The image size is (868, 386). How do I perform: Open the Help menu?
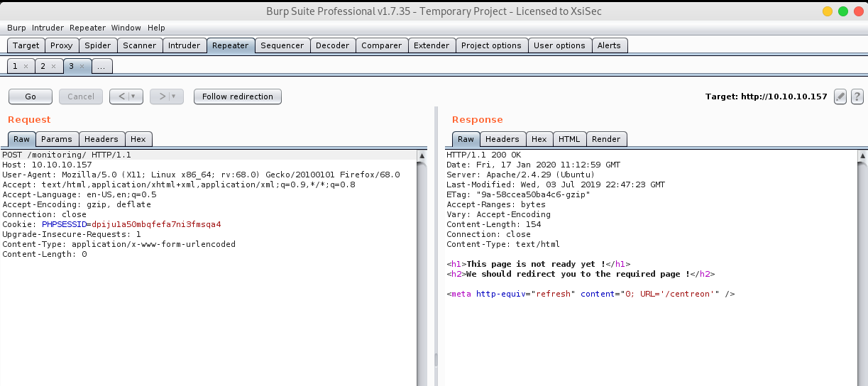pos(156,28)
